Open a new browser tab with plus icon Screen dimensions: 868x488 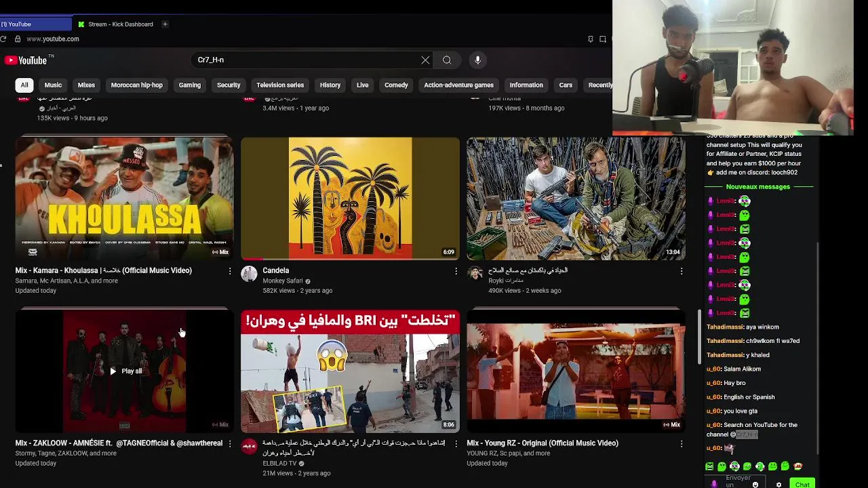point(165,24)
